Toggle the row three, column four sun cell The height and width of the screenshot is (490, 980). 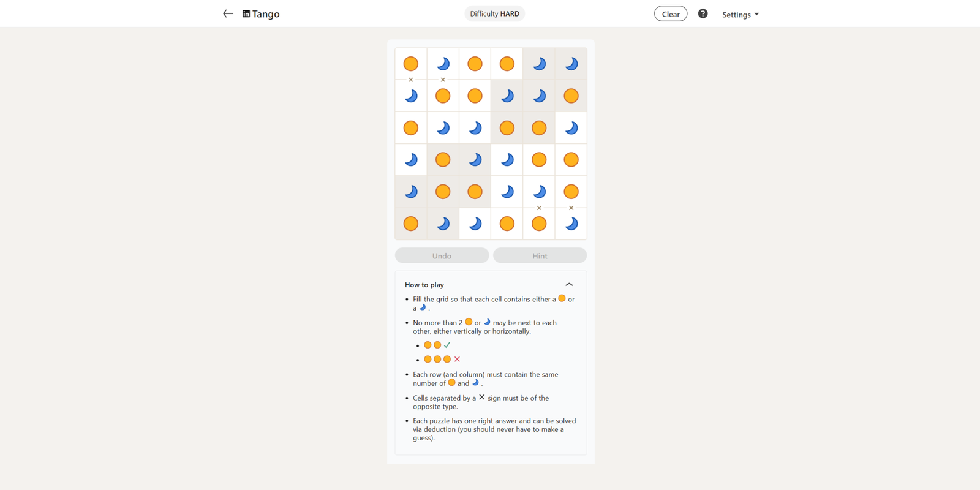507,128
